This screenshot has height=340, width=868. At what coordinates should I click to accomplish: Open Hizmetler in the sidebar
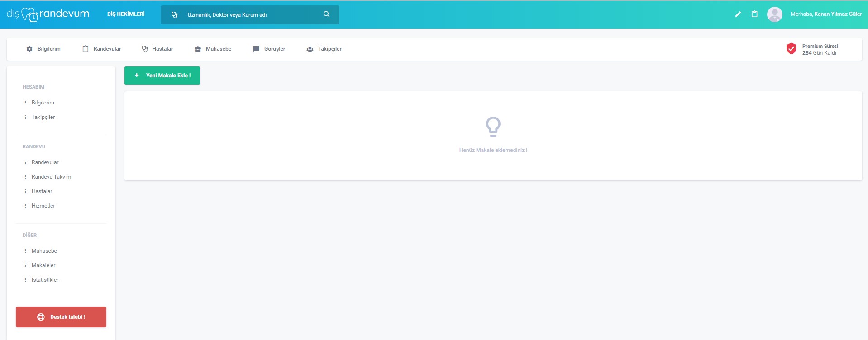coord(43,206)
